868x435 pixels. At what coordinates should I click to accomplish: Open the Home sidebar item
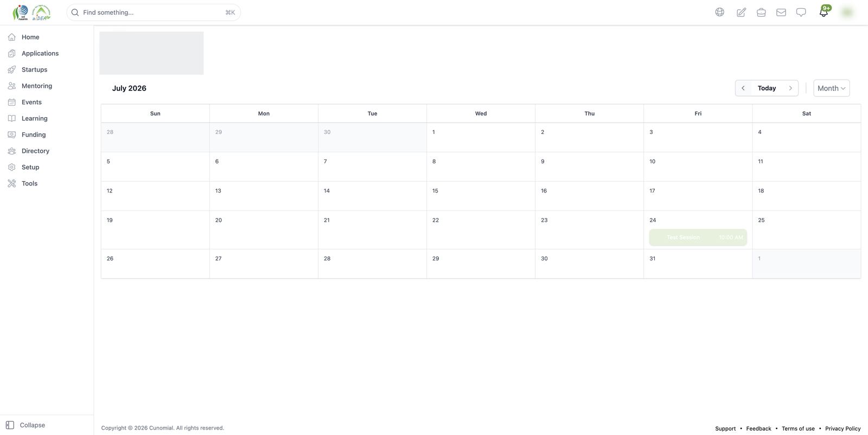point(30,37)
